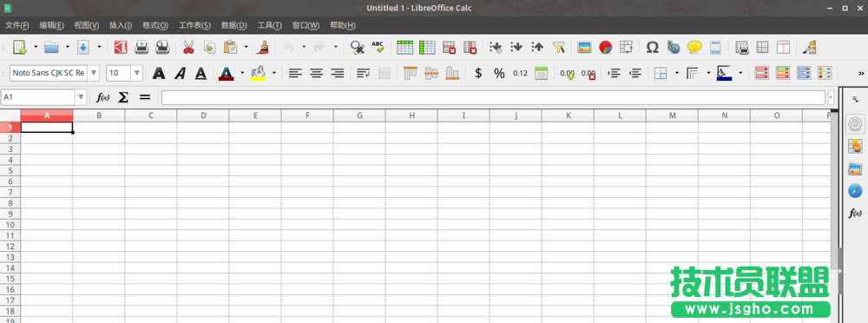This screenshot has height=323, width=868.
Task: Select row 5 header
Action: [10, 171]
